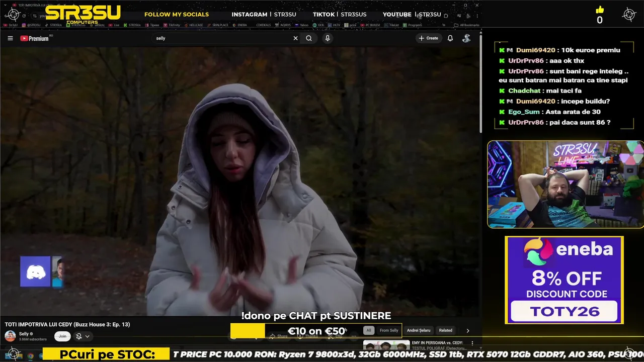Click the video title 'TOTI IMPOTRIVA LUI CEDY'
644x362 pixels.
point(67,324)
